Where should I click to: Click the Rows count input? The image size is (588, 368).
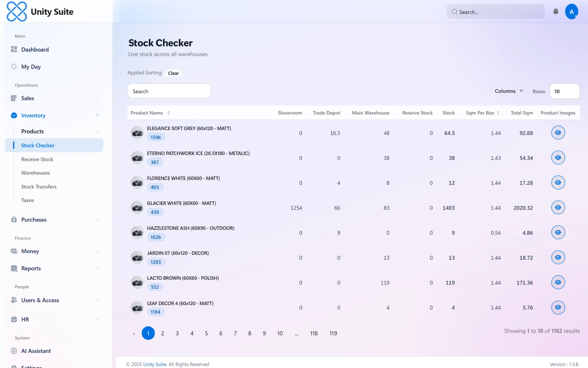click(x=564, y=91)
